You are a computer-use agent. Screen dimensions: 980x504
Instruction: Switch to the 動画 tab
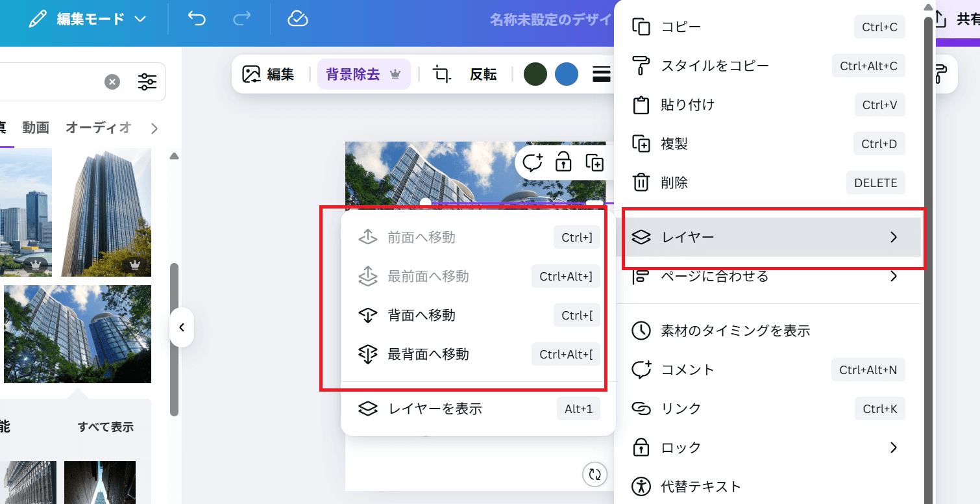point(36,128)
